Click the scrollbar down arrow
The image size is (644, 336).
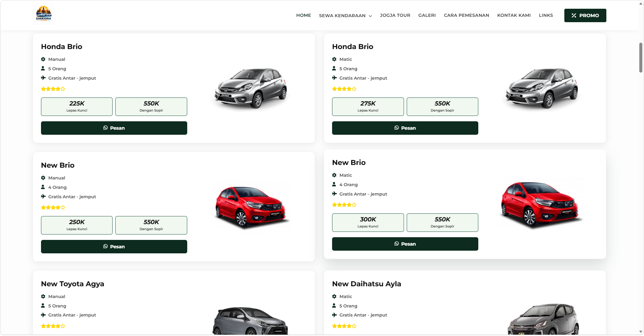click(641, 332)
